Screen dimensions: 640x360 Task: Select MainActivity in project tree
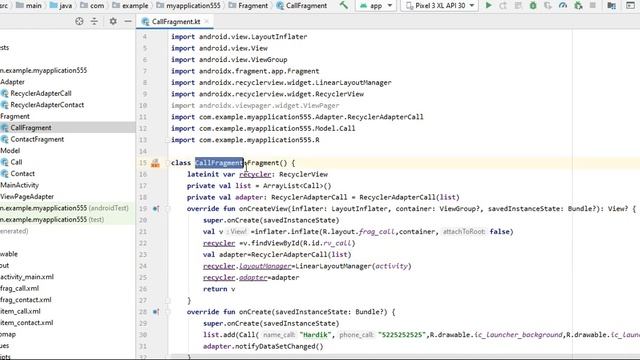19,185
